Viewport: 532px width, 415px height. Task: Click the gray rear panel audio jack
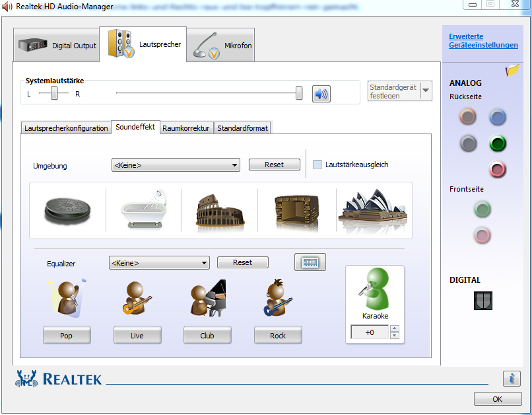(468, 143)
